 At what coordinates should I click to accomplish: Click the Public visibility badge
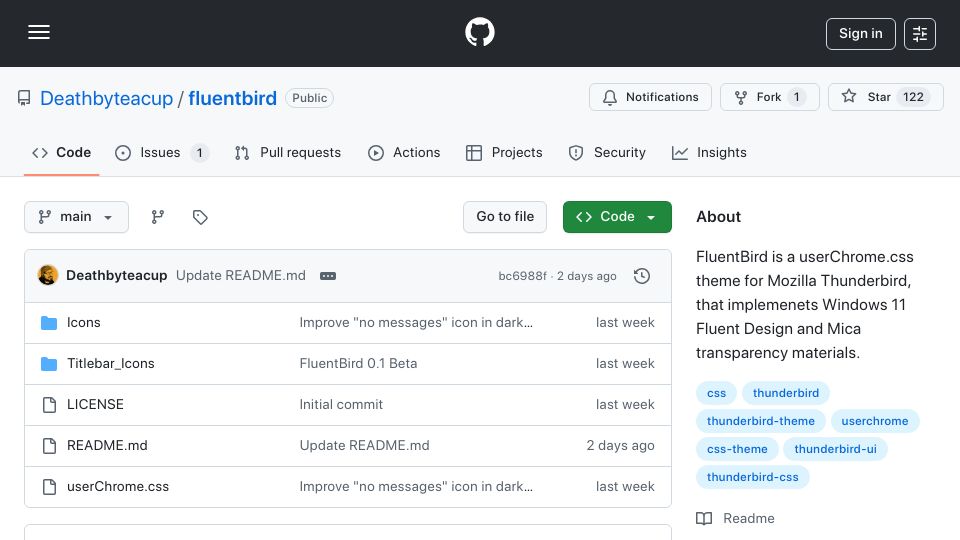(x=309, y=98)
